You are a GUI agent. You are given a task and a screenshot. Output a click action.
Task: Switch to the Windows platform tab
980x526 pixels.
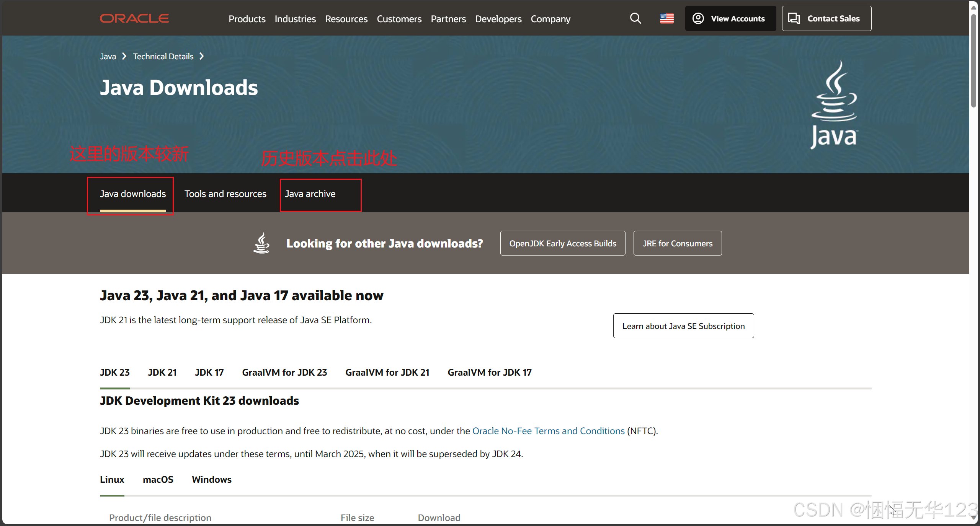pyautogui.click(x=212, y=479)
